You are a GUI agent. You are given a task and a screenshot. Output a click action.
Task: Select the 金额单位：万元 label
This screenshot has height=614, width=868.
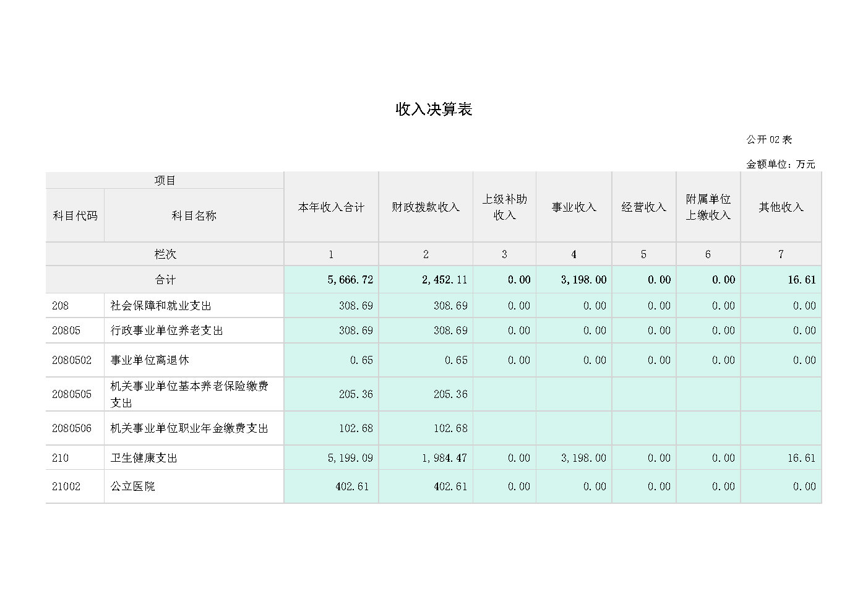[x=780, y=164]
